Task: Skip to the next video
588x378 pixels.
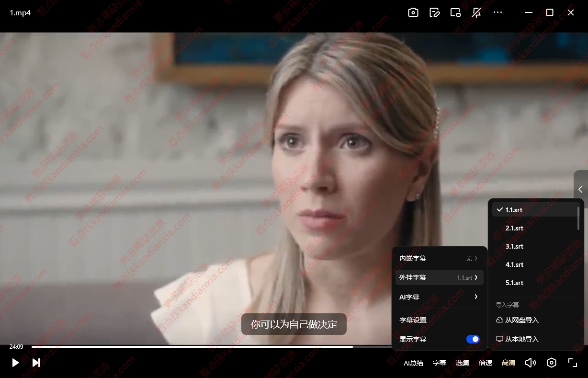Action: 36,363
